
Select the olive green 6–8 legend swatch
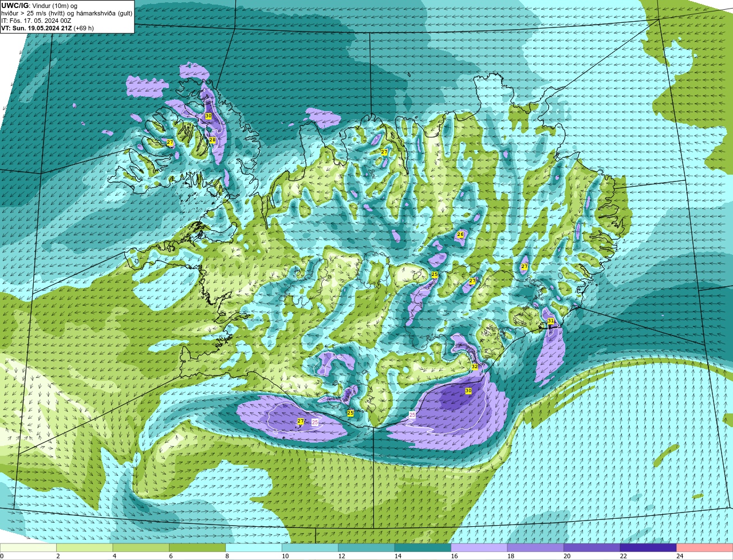pyautogui.click(x=198, y=547)
